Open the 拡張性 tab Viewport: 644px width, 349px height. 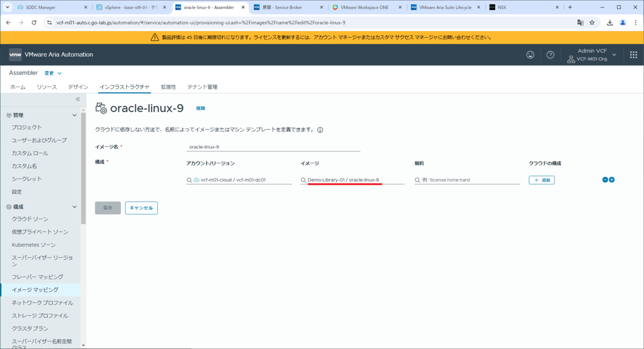point(169,87)
